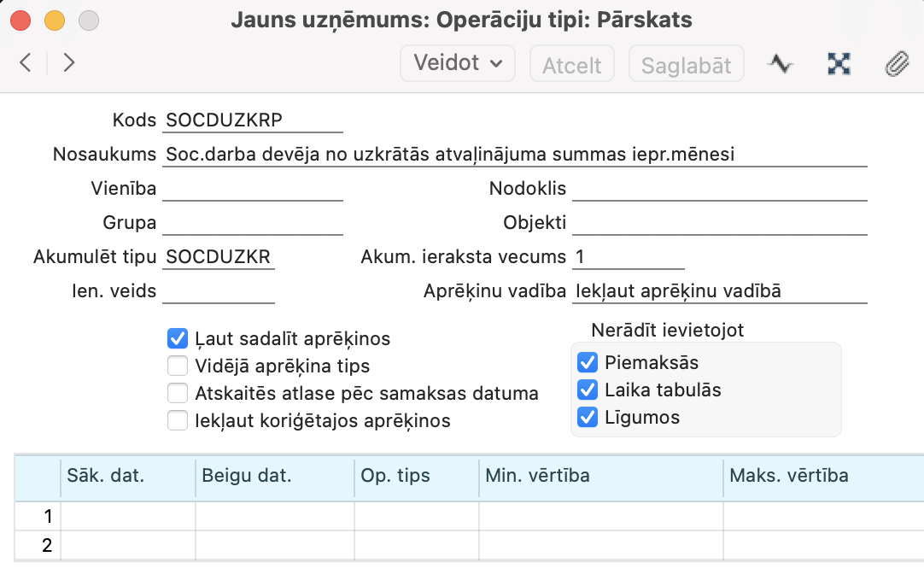The height and width of the screenshot is (586, 924).
Task: Go to the previous record arrow
Action: click(x=26, y=62)
